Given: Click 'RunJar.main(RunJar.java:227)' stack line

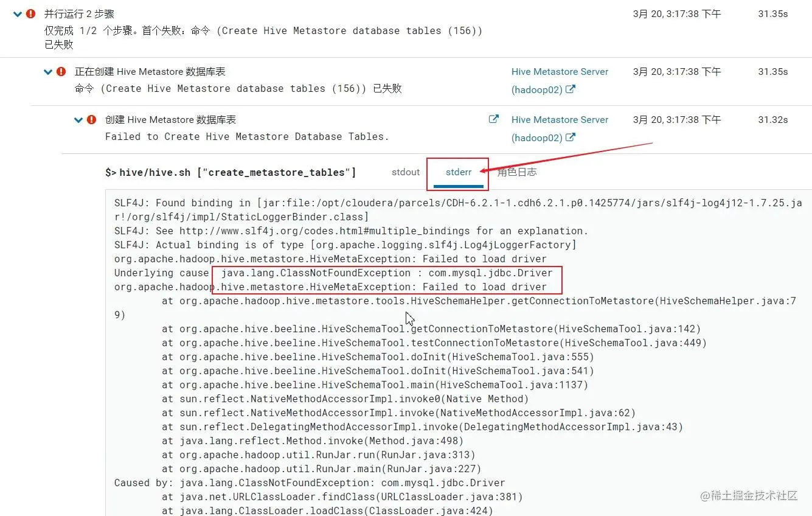Looking at the screenshot, I should coord(322,469).
